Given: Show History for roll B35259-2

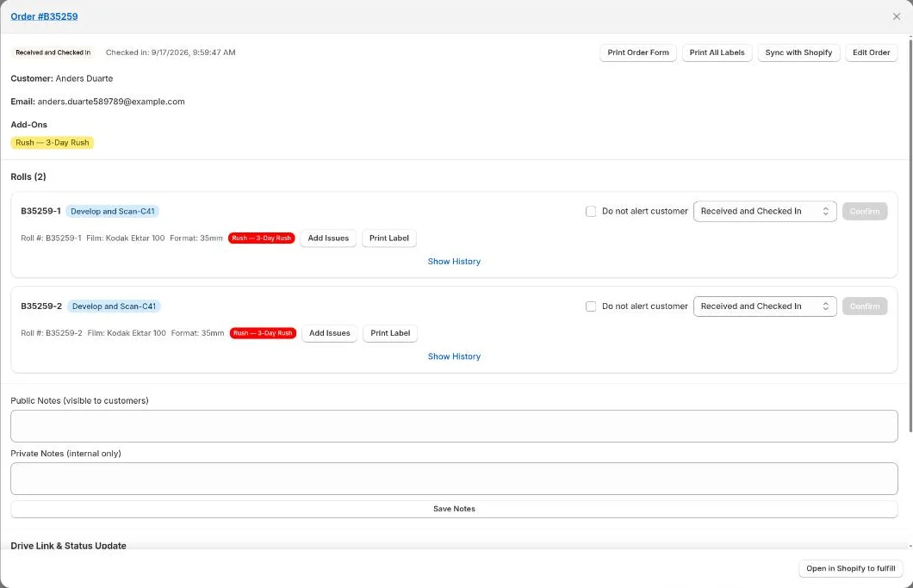Looking at the screenshot, I should click(x=454, y=356).
